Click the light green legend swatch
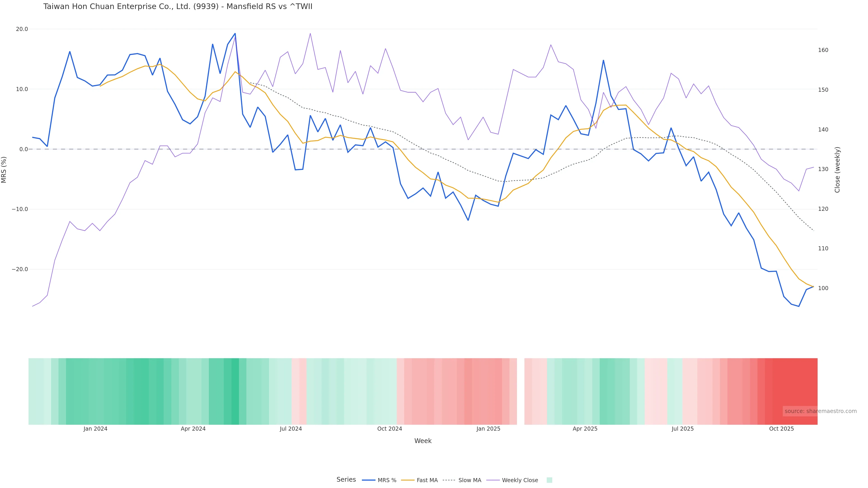This screenshot has width=868, height=488. coord(549,480)
